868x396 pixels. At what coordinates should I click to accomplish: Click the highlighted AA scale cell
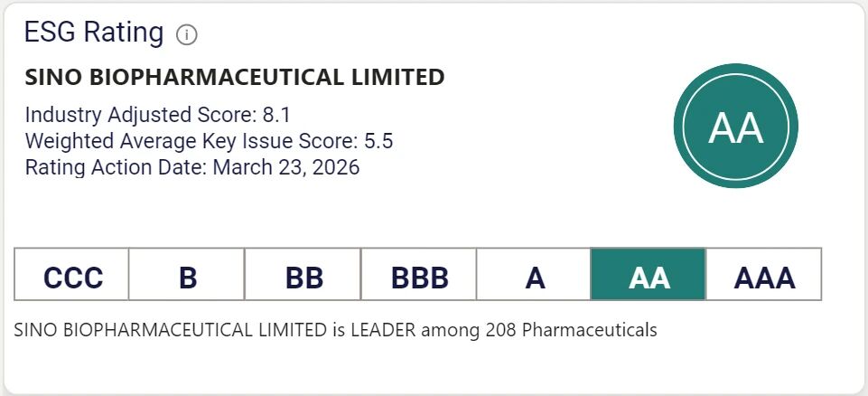[649, 276]
